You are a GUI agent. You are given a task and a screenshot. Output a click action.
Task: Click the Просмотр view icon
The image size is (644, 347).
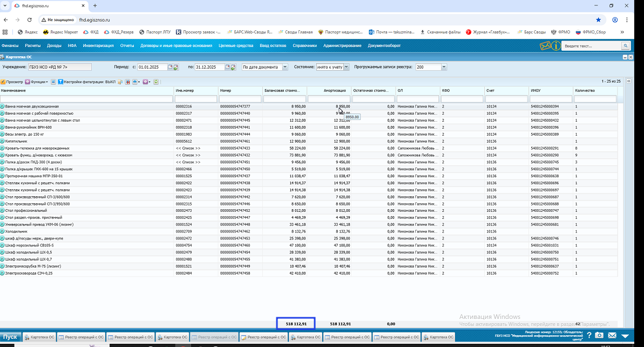point(3,82)
